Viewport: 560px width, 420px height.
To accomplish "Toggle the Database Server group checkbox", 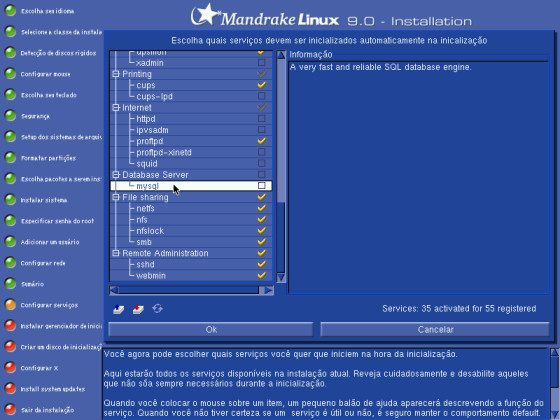I will point(261,175).
